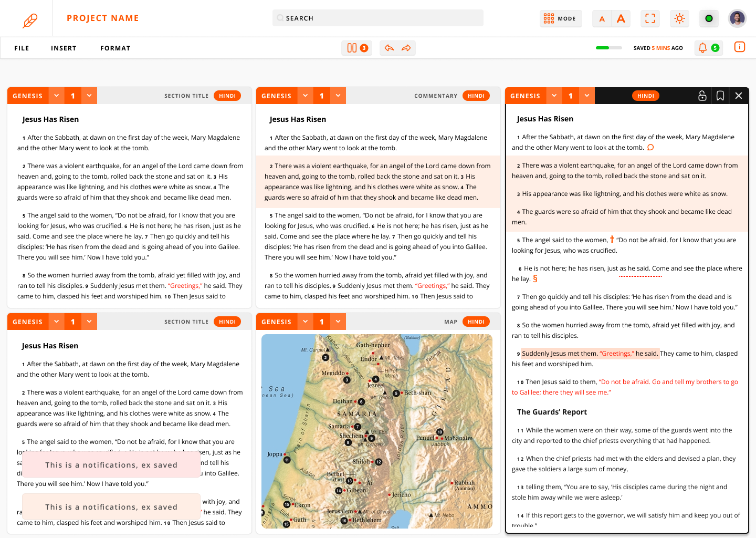Select Genesis label in top-left panel
The image size is (756, 538).
coord(28,96)
